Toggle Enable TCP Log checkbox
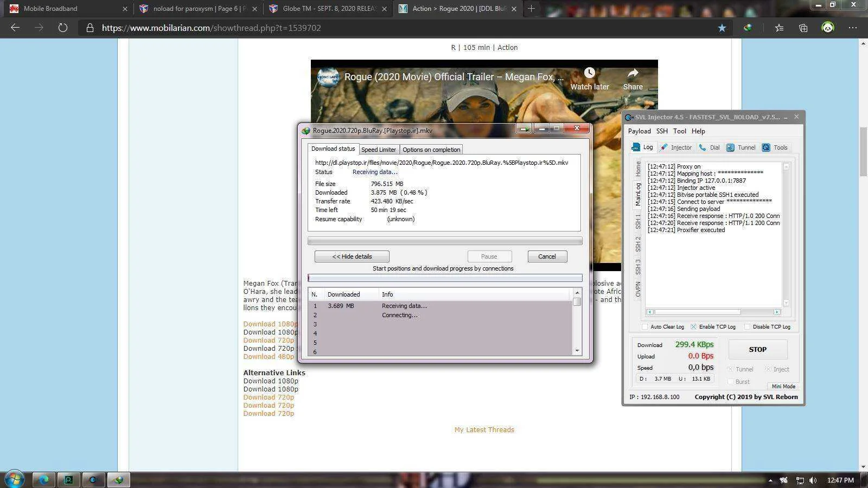Image resolution: width=868 pixels, height=488 pixels. 693,326
